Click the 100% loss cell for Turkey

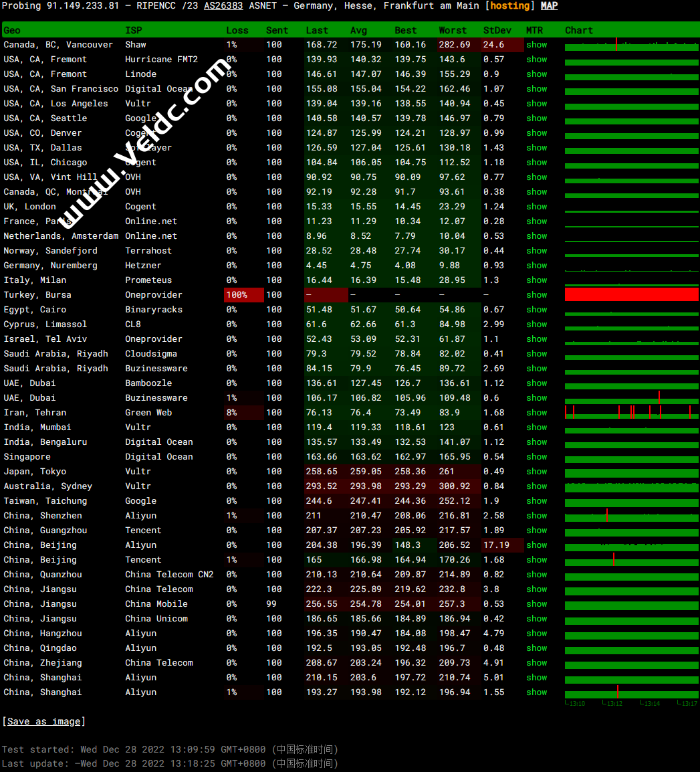click(x=244, y=295)
